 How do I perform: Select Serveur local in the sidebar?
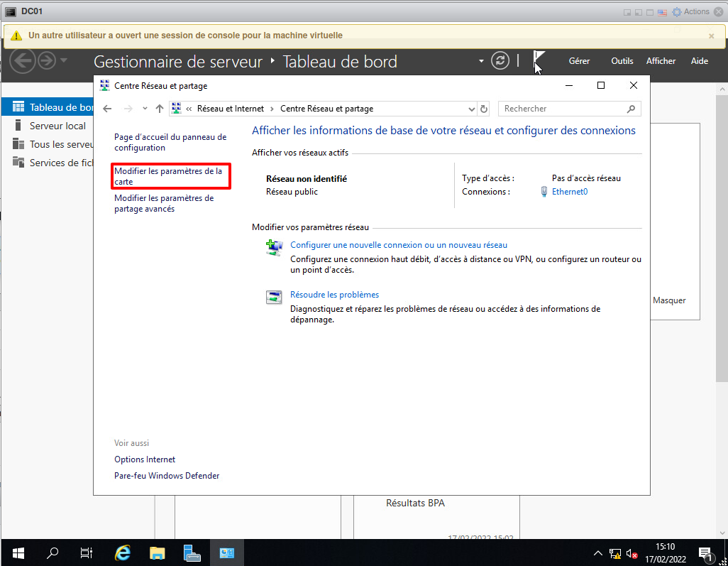[57, 126]
